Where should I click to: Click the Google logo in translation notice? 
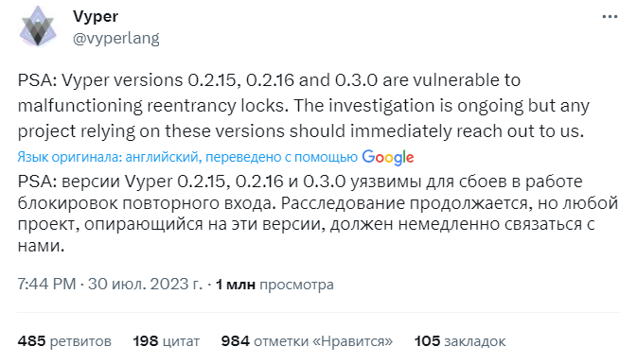click(x=387, y=158)
